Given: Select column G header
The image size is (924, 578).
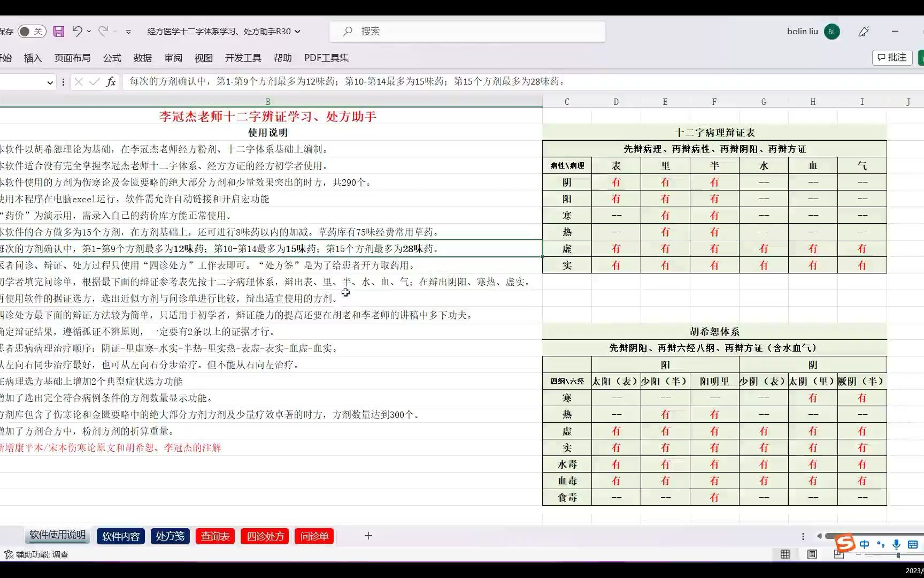Looking at the screenshot, I should click(x=764, y=102).
